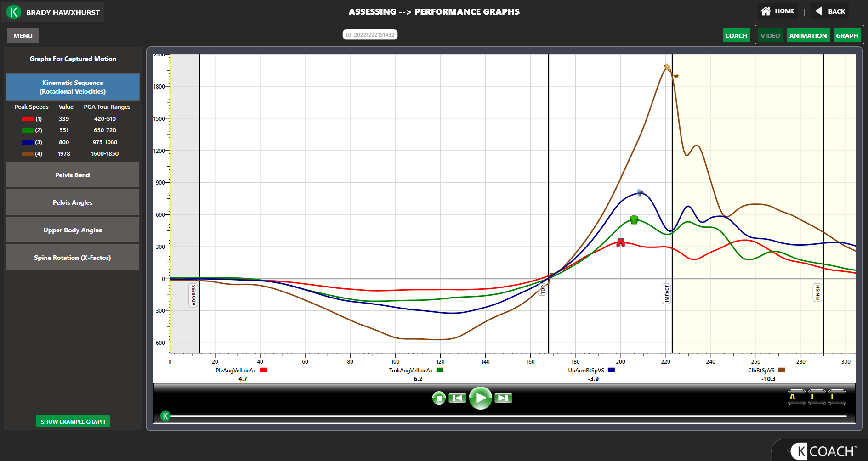Click the green torso peak marker

(634, 220)
